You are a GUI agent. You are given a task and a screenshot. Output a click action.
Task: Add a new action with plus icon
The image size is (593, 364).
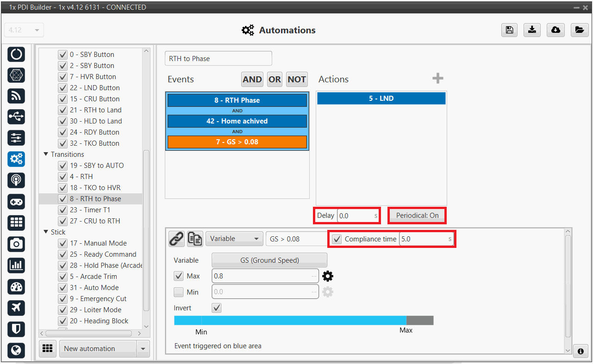[437, 79]
